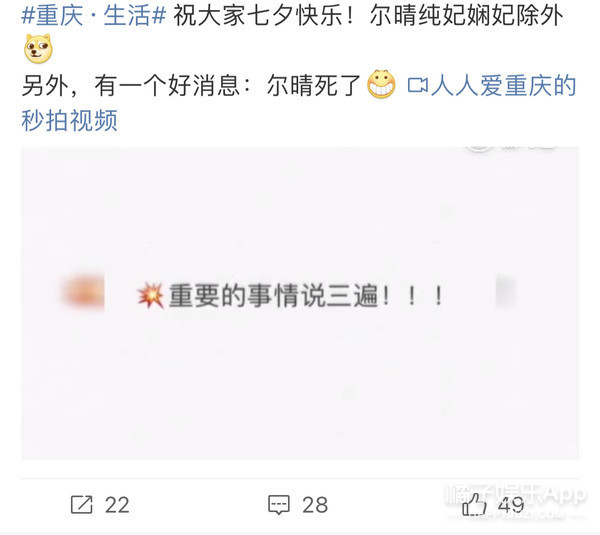Tap the repost share icon

point(82,504)
